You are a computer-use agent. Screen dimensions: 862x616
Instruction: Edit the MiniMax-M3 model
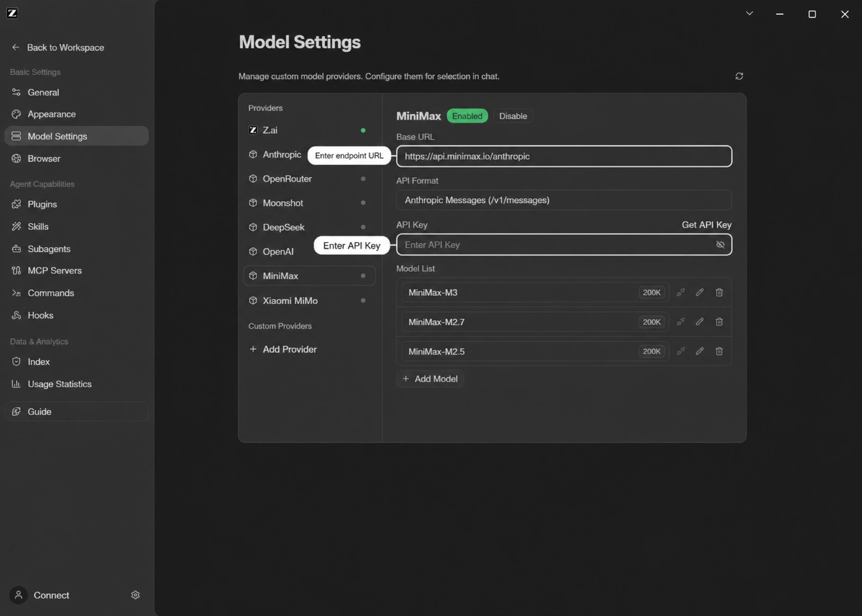(699, 292)
